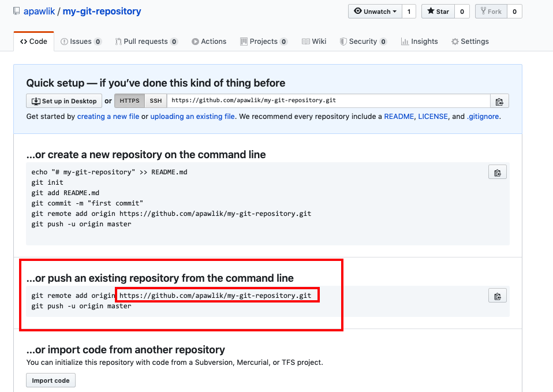553x392 pixels.
Task: Click the Fork button
Action: (491, 12)
